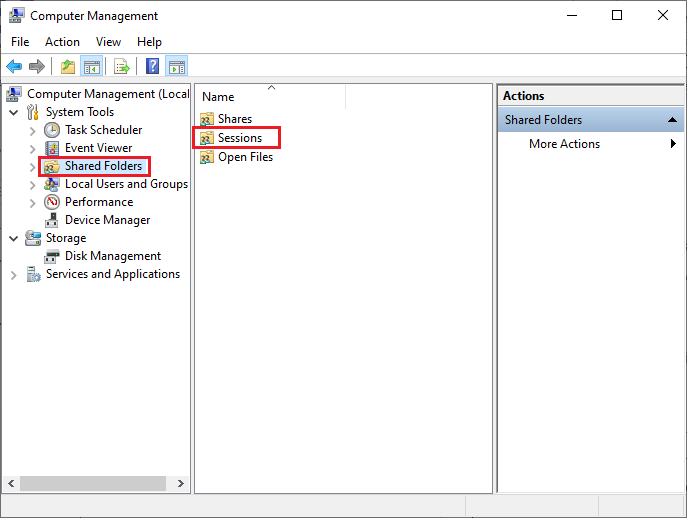Viewport: 687px width, 518px height.
Task: Click the Device Manager icon
Action: (52, 220)
